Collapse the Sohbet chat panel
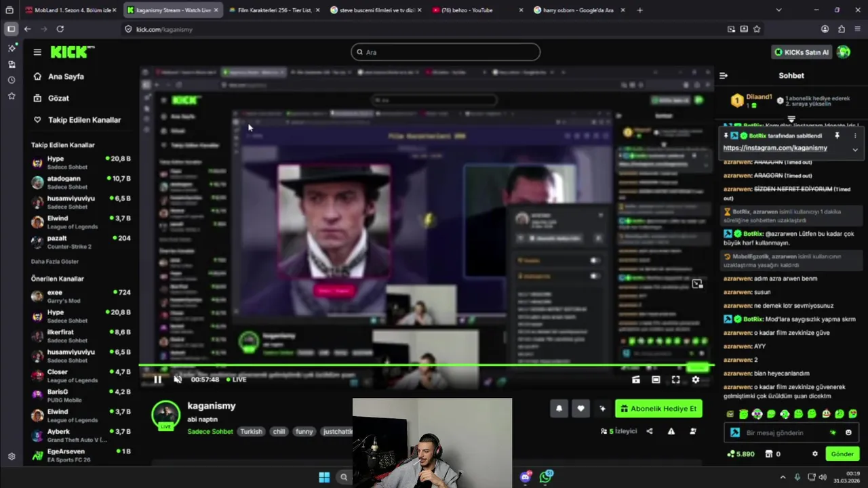 pos(724,76)
